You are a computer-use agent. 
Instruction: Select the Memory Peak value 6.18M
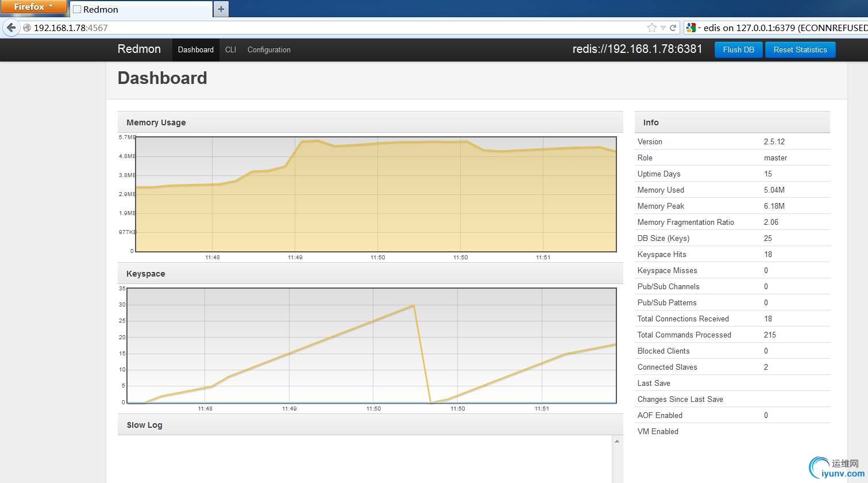[x=774, y=206]
